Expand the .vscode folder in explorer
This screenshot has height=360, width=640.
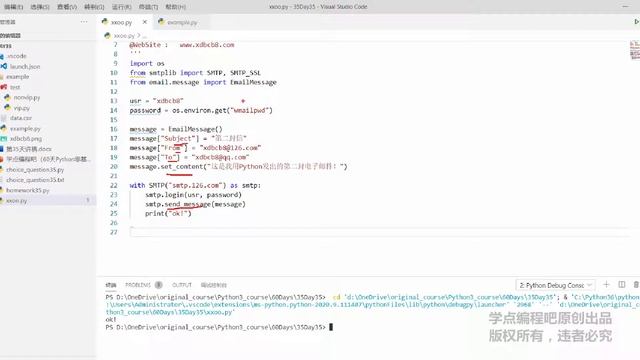coord(16,56)
